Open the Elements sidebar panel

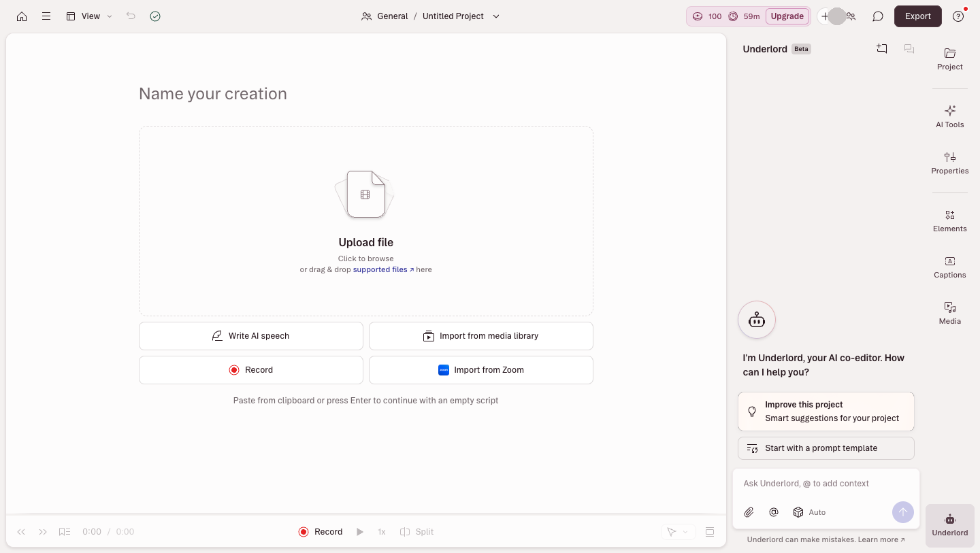950,220
